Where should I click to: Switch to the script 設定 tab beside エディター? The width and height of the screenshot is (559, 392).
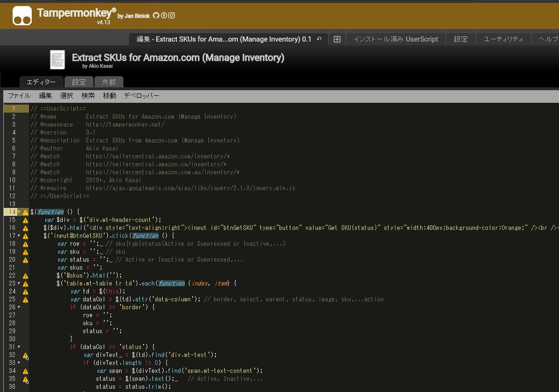pos(79,82)
